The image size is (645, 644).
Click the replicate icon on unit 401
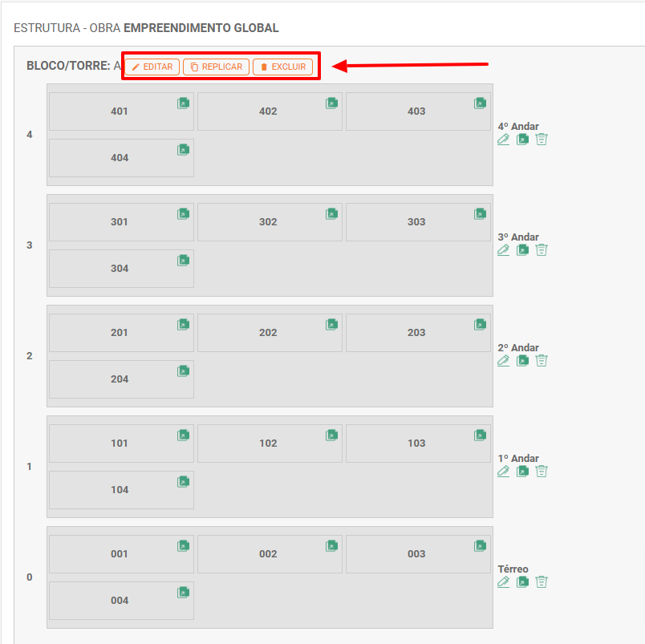tap(183, 103)
